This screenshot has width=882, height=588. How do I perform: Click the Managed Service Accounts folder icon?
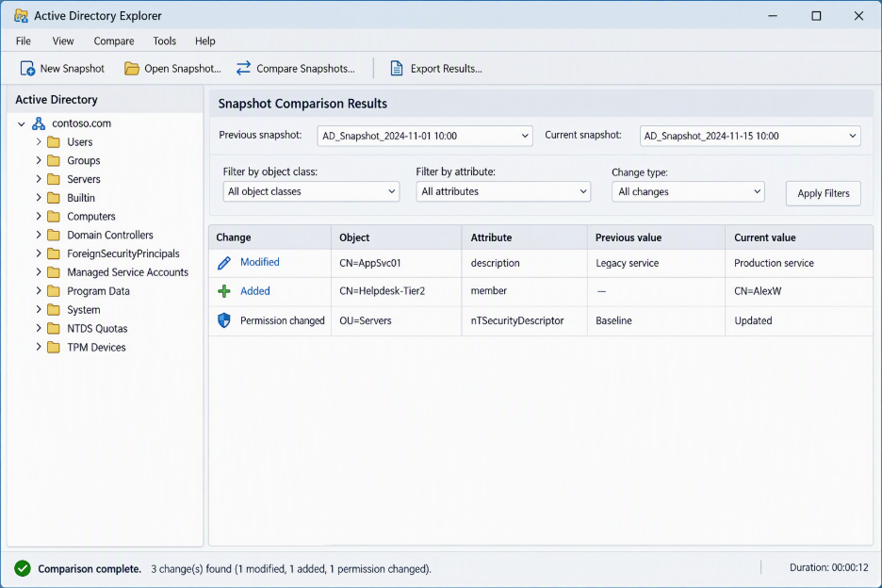pyautogui.click(x=54, y=272)
